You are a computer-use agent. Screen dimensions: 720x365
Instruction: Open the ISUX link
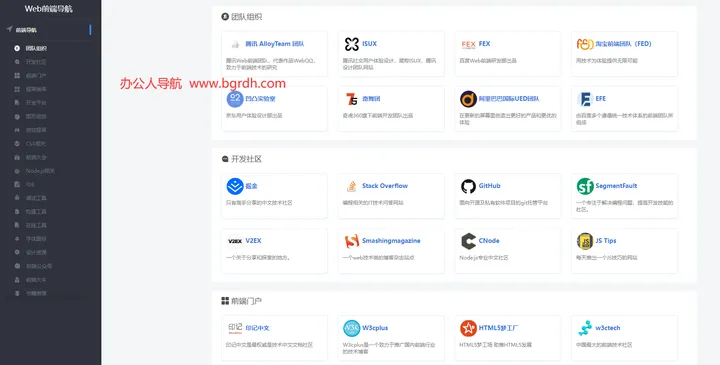tap(369, 44)
